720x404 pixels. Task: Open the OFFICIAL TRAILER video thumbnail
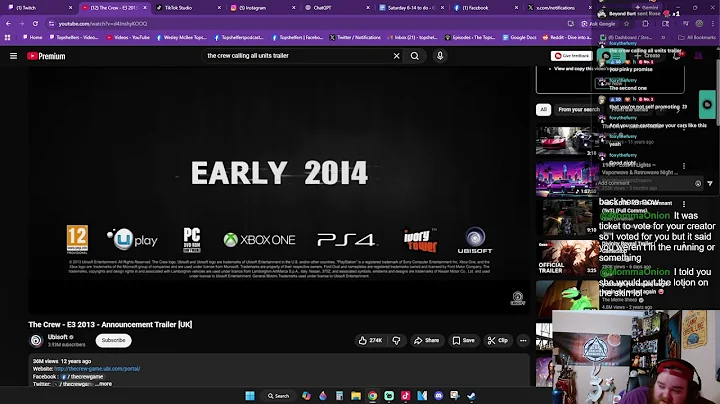tap(567, 257)
